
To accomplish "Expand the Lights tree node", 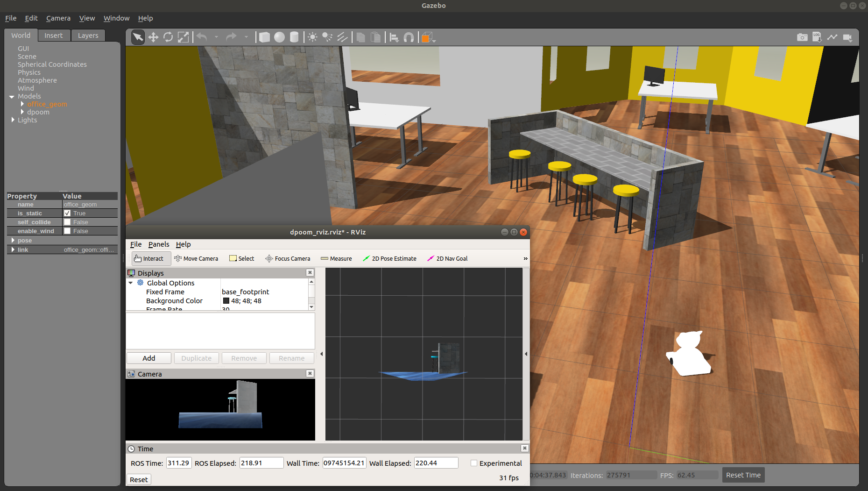I will click(13, 120).
